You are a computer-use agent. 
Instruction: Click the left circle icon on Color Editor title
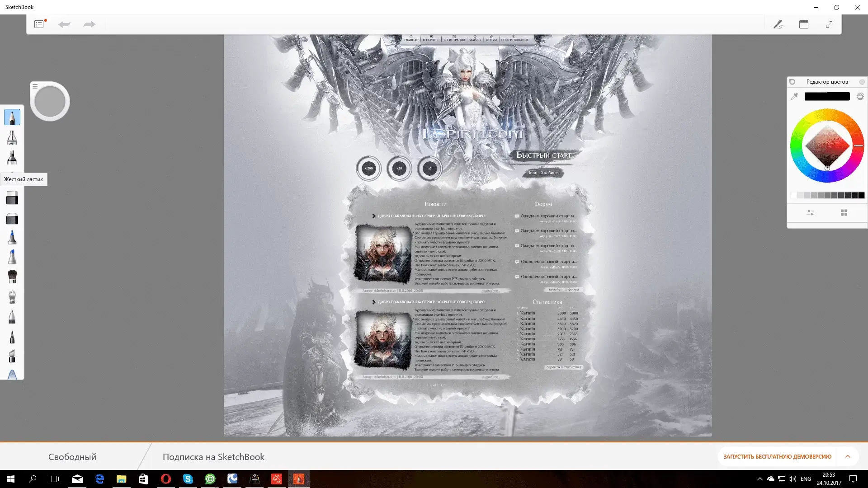pyautogui.click(x=792, y=82)
